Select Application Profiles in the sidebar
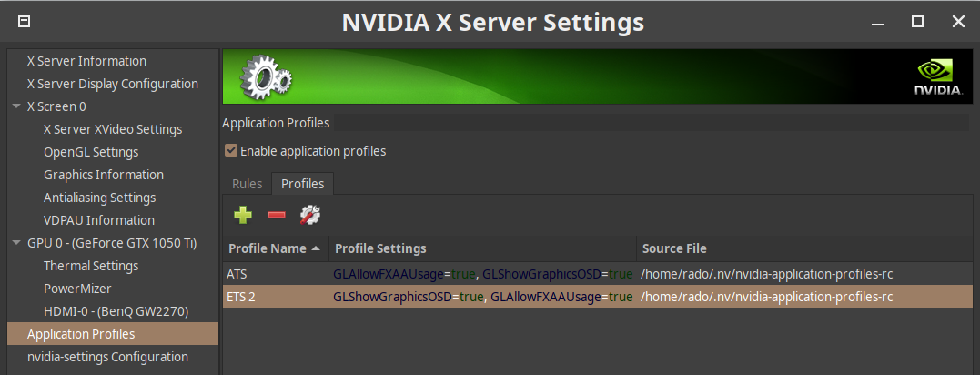This screenshot has width=980, height=375. 113,334
